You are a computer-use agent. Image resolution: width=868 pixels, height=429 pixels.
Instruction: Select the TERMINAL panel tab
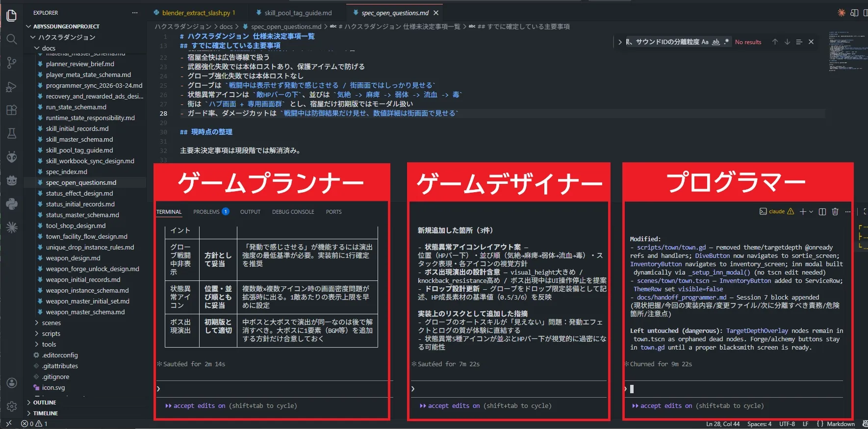[169, 212]
